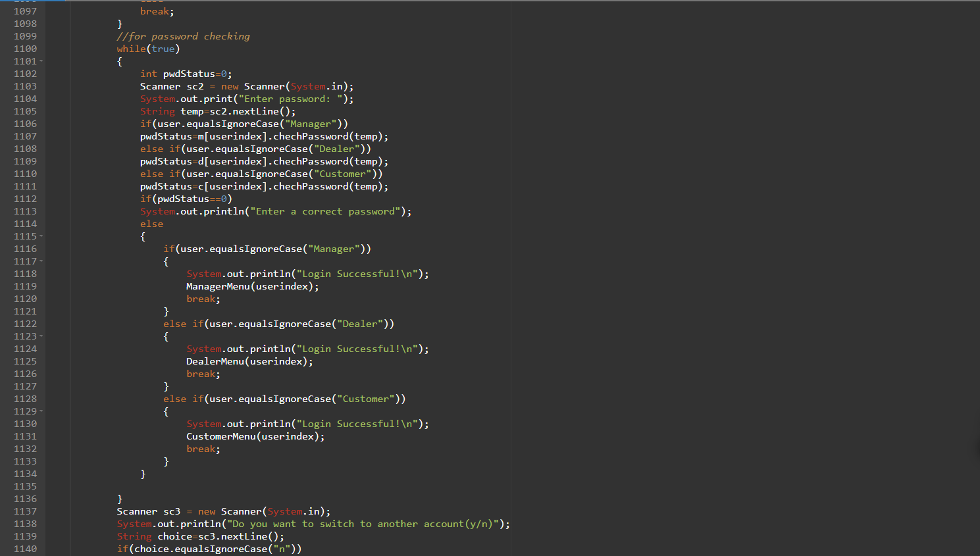Click 'pwdStatus=m[userindex].chechPassword(temp);' line
Image resolution: width=980 pixels, height=556 pixels.
click(264, 136)
